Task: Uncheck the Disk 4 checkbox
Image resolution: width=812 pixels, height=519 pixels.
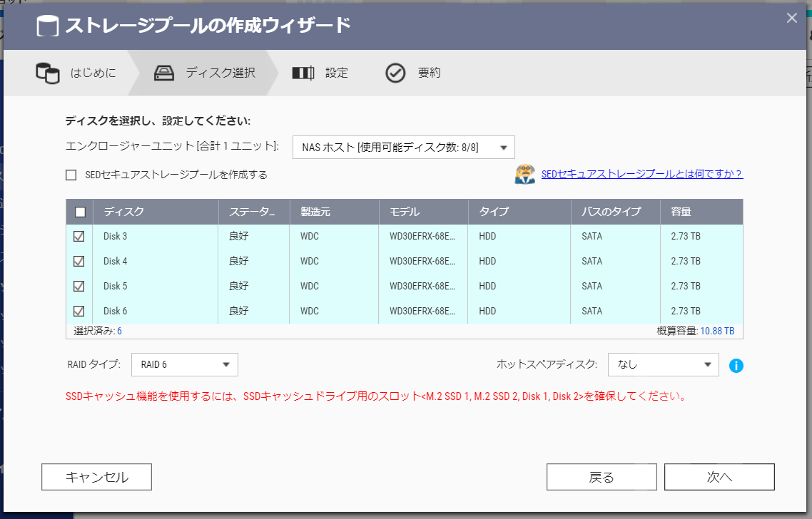Action: click(x=78, y=262)
